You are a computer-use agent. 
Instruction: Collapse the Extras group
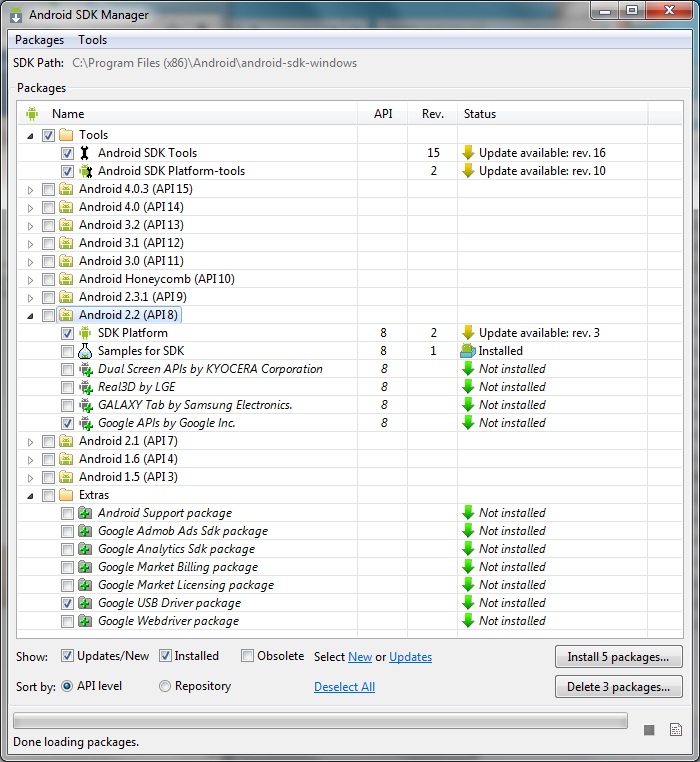[30, 496]
